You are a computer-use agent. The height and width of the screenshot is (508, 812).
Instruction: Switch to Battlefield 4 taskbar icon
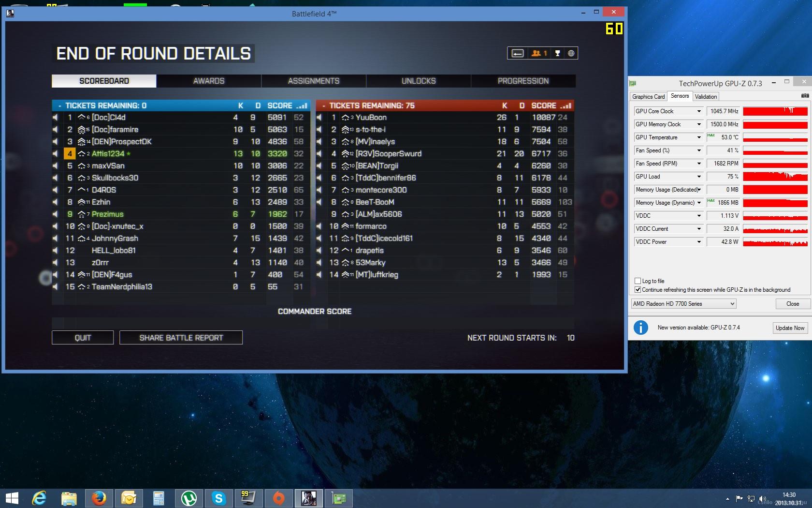pyautogui.click(x=308, y=498)
